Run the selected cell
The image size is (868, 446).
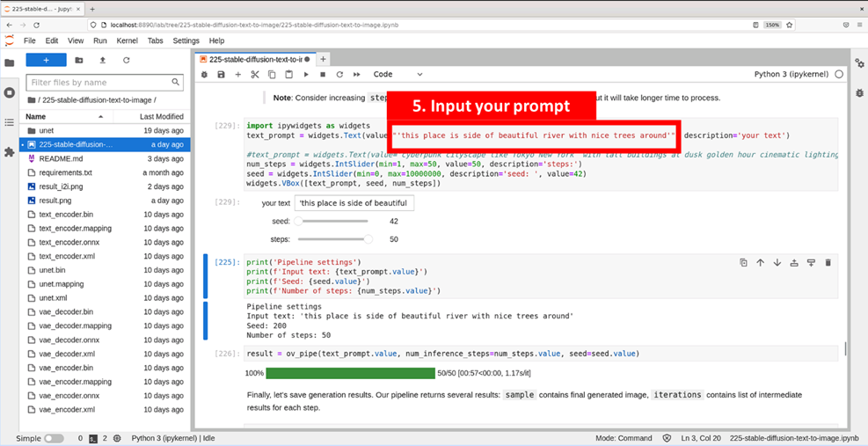[305, 74]
